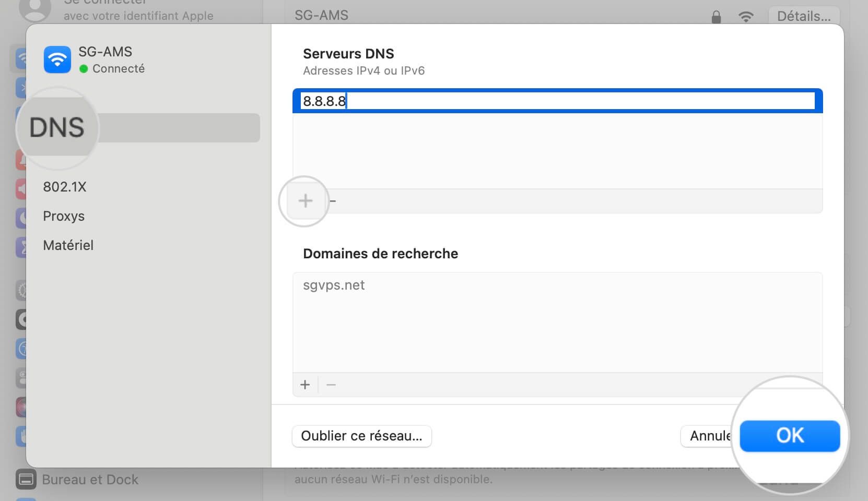Viewport: 868px width, 501px height.
Task: Click the OK button
Action: (790, 436)
